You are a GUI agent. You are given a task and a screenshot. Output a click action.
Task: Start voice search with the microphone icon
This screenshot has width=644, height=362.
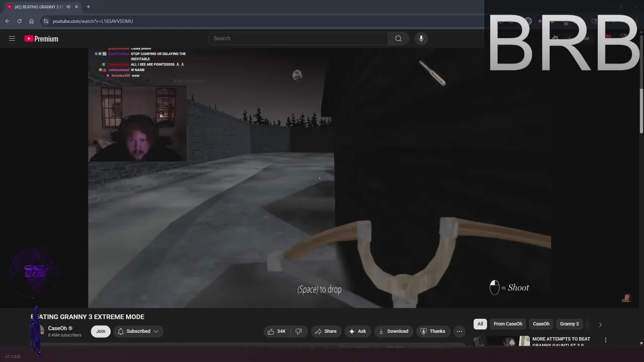pyautogui.click(x=421, y=38)
